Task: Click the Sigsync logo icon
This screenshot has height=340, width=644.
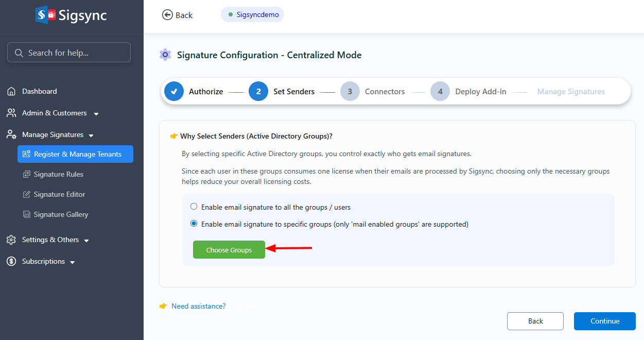Action: [45, 15]
